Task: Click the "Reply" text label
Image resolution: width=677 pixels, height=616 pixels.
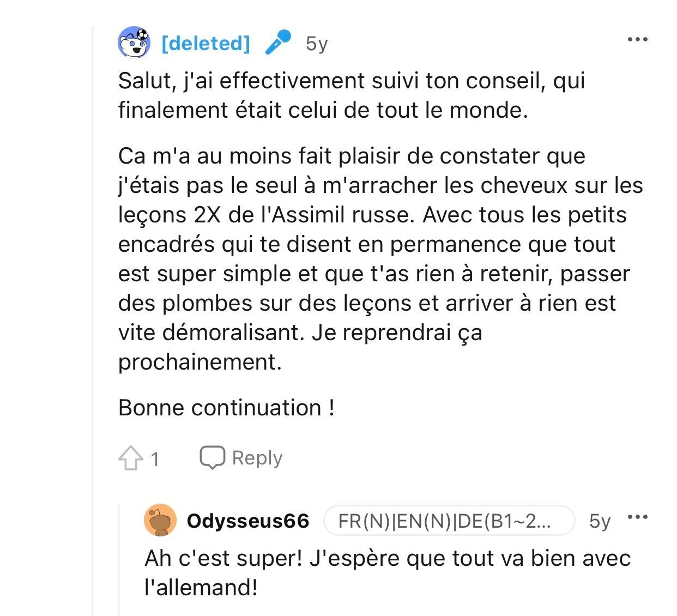Action: (257, 458)
